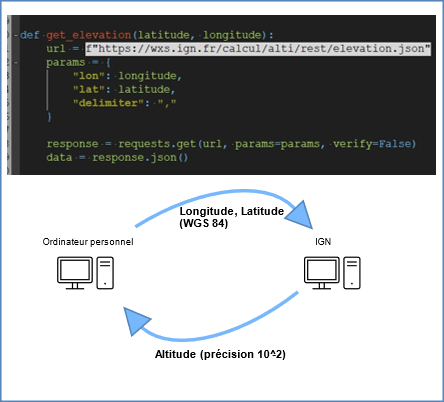Image resolution: width=444 pixels, height=402 pixels.
Task: Click the IGN monitor icon
Action: tap(322, 273)
